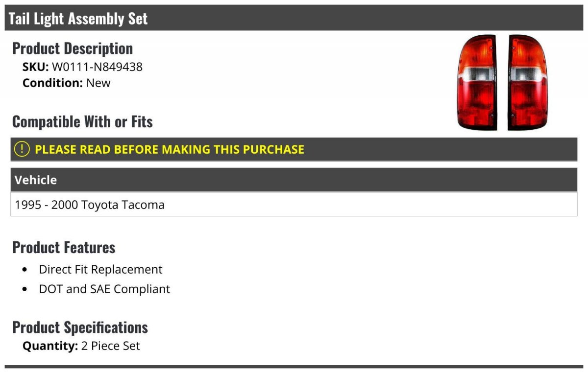Click the DOT and SAE Compliant text
Viewport: 588px width, 373px height.
click(x=104, y=289)
